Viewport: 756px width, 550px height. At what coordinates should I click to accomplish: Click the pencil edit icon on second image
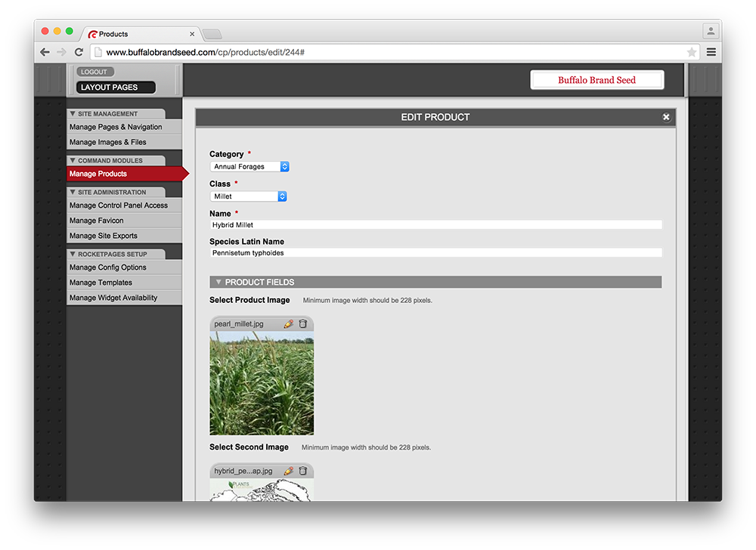(x=288, y=471)
